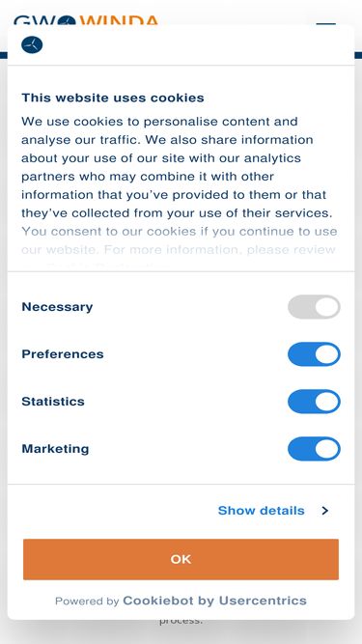The height and width of the screenshot is (644, 362).
Task: Click the wind turbine logo in the cookie dialog
Action: (x=32, y=44)
